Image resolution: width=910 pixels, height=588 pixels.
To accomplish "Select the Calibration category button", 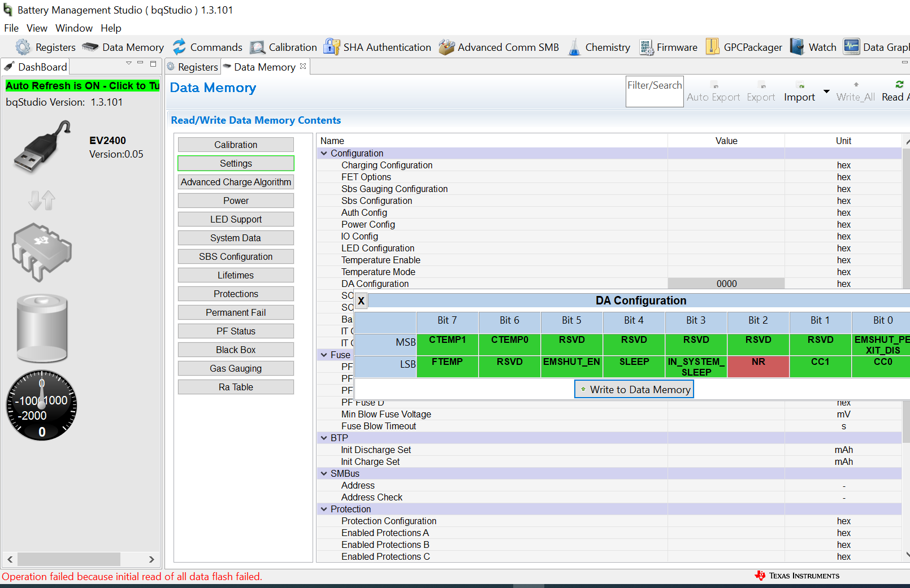I will point(236,145).
